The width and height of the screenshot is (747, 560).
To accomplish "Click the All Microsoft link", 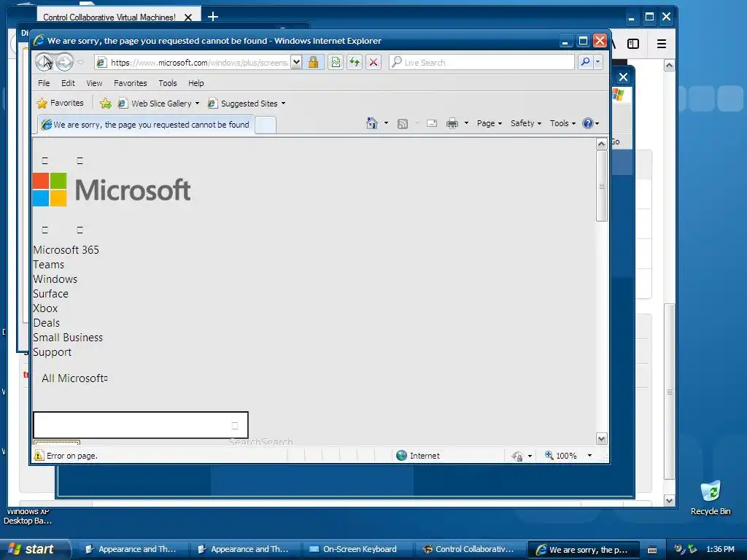I will point(74,378).
